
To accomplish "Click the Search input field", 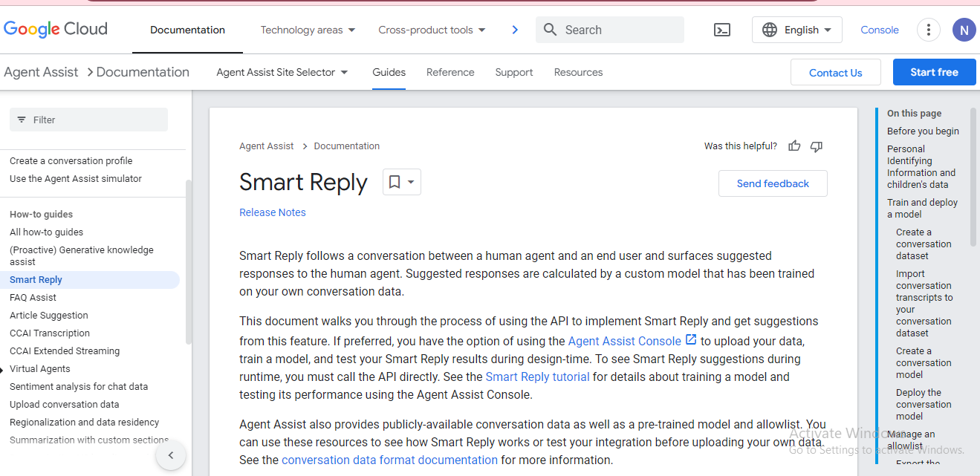I will coord(610,30).
